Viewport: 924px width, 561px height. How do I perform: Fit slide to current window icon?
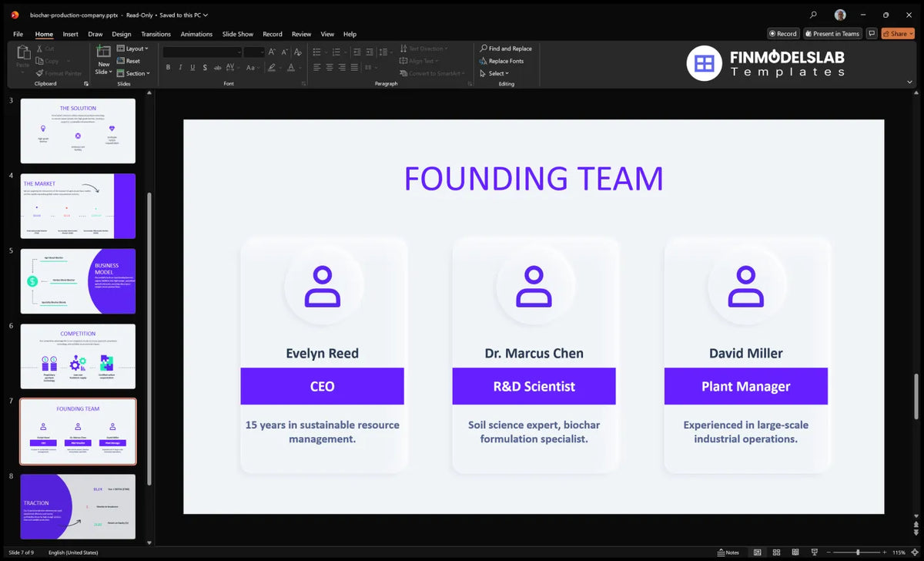tap(915, 553)
